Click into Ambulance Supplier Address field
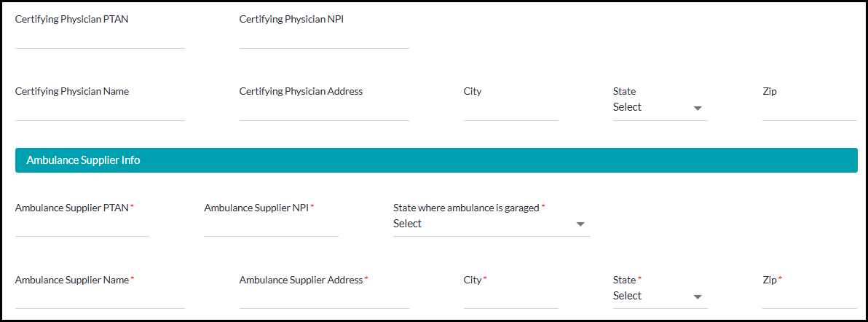The height and width of the screenshot is (322, 868). pyautogui.click(x=324, y=299)
